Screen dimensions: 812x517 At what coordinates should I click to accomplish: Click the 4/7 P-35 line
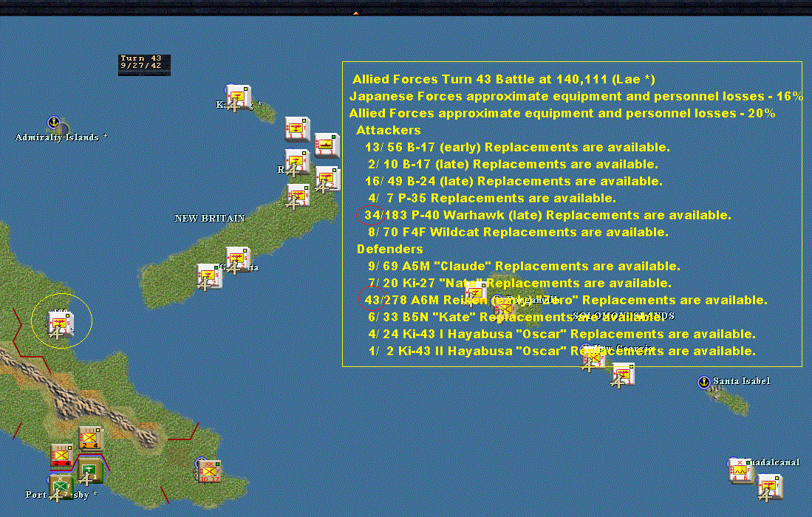click(x=492, y=199)
